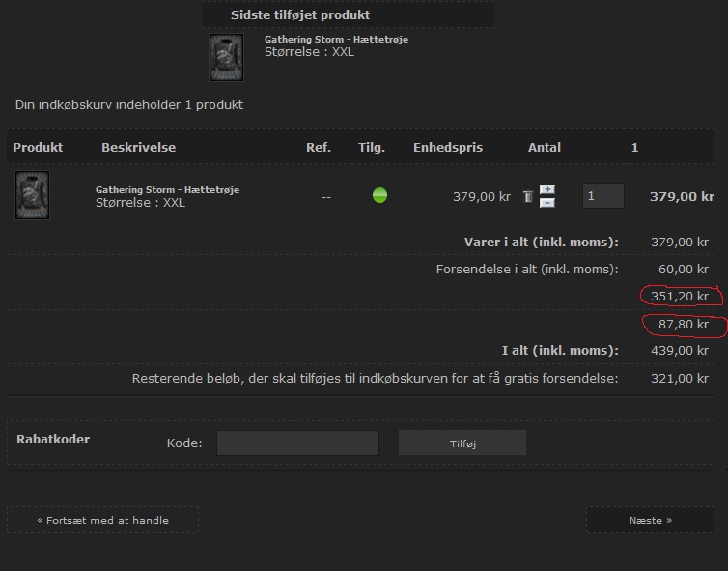Click the I alt (inkl. moms) label
Viewport: 728px width, 571px height.
[560, 351]
